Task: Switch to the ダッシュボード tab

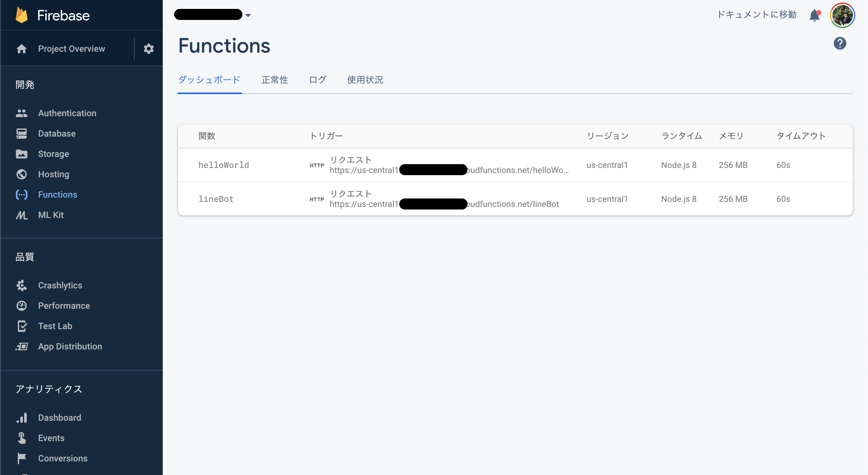Action: point(209,80)
